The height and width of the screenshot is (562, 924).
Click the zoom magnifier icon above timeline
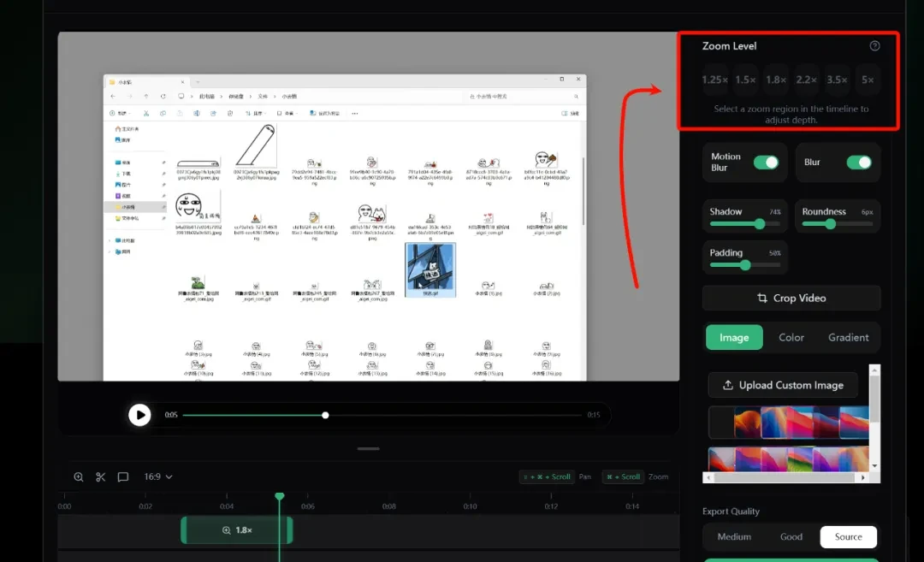coord(79,476)
